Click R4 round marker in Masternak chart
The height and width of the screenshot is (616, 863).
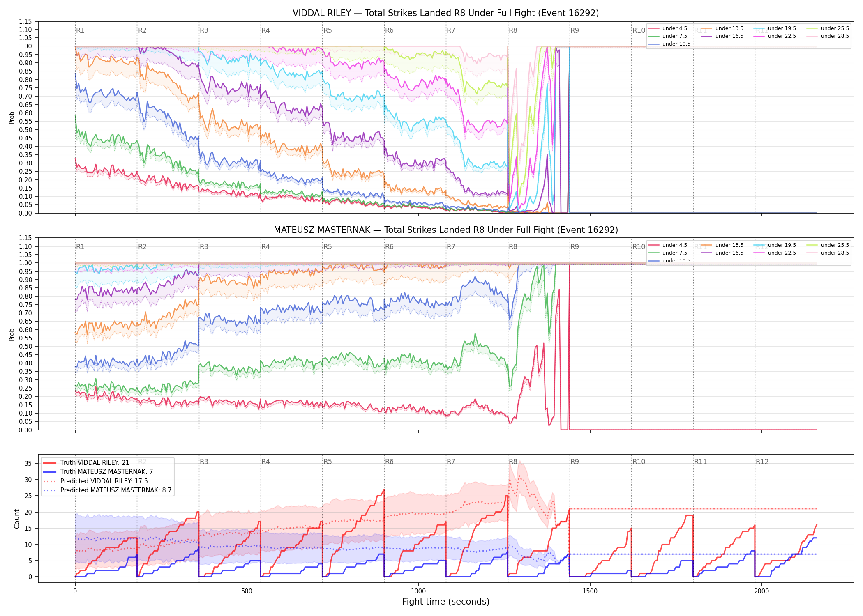click(x=265, y=247)
